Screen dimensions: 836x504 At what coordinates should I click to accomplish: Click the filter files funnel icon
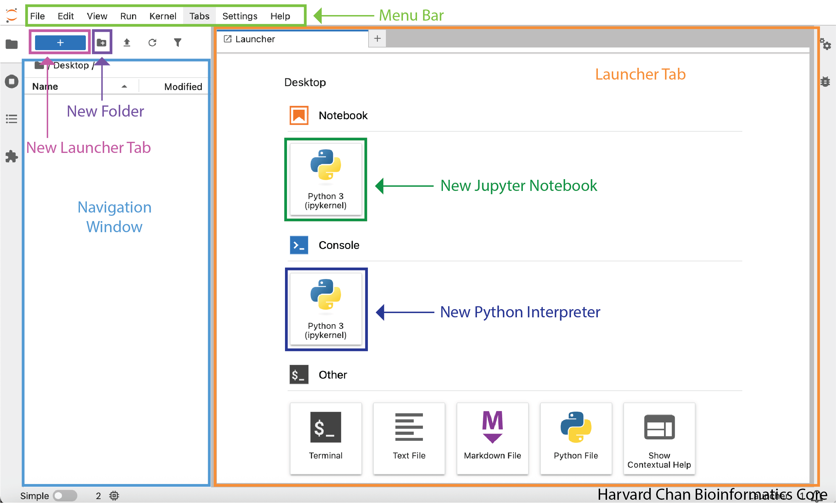178,42
